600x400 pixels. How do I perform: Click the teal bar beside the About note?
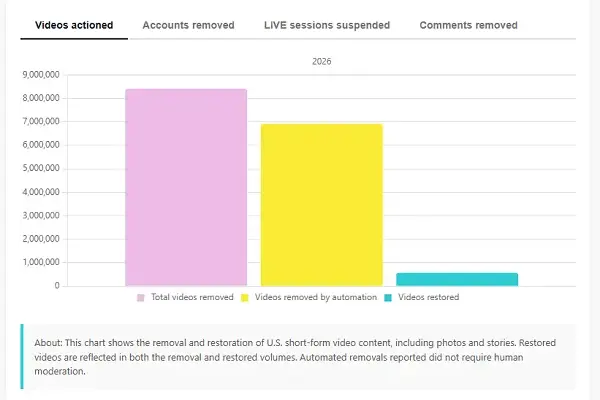(22, 356)
